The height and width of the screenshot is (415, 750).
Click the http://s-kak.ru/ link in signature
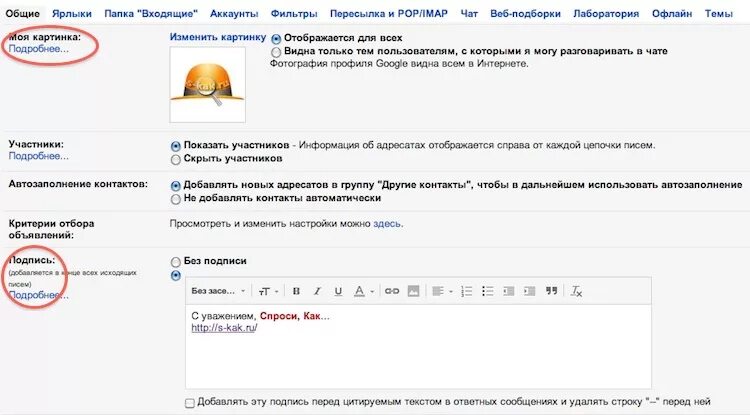224,328
